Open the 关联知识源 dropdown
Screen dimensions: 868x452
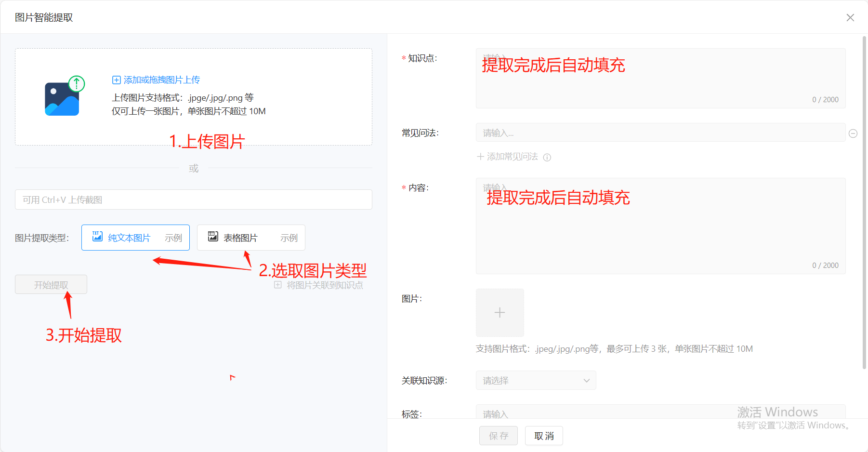536,380
